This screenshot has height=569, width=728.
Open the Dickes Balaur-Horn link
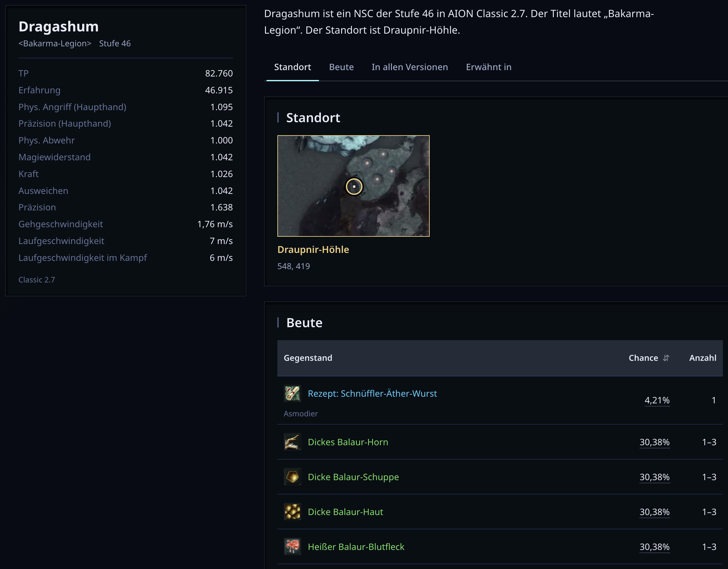(348, 442)
